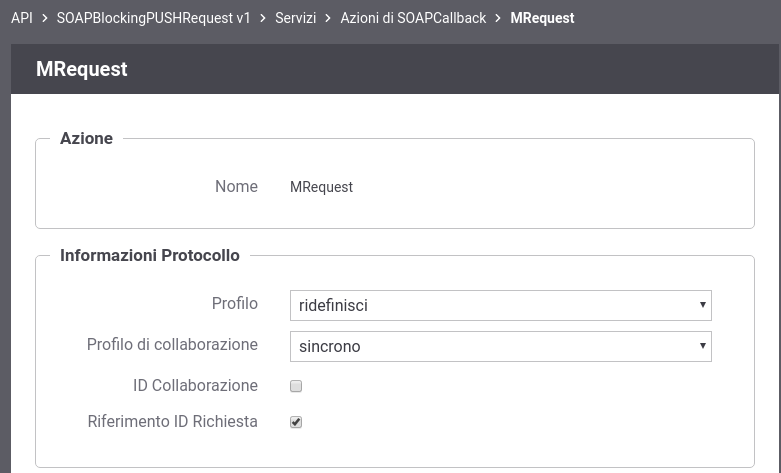
Task: Uncheck Riferimento ID Richiesta checkbox
Action: (x=296, y=422)
